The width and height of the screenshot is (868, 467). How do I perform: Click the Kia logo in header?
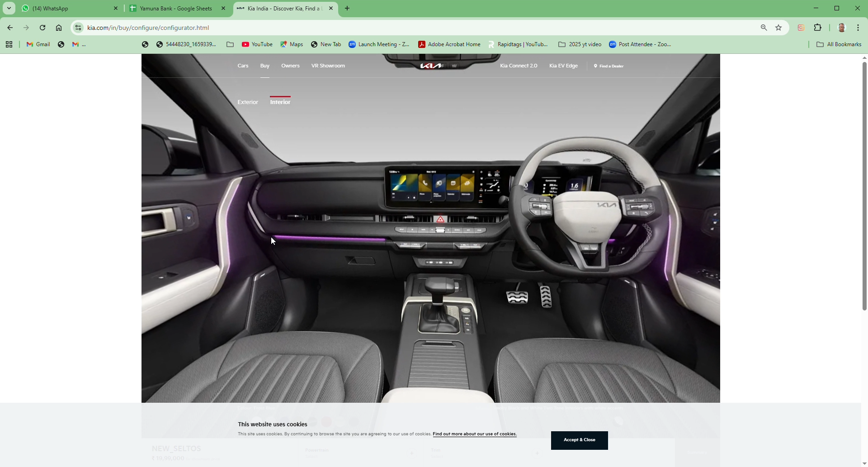(431, 66)
